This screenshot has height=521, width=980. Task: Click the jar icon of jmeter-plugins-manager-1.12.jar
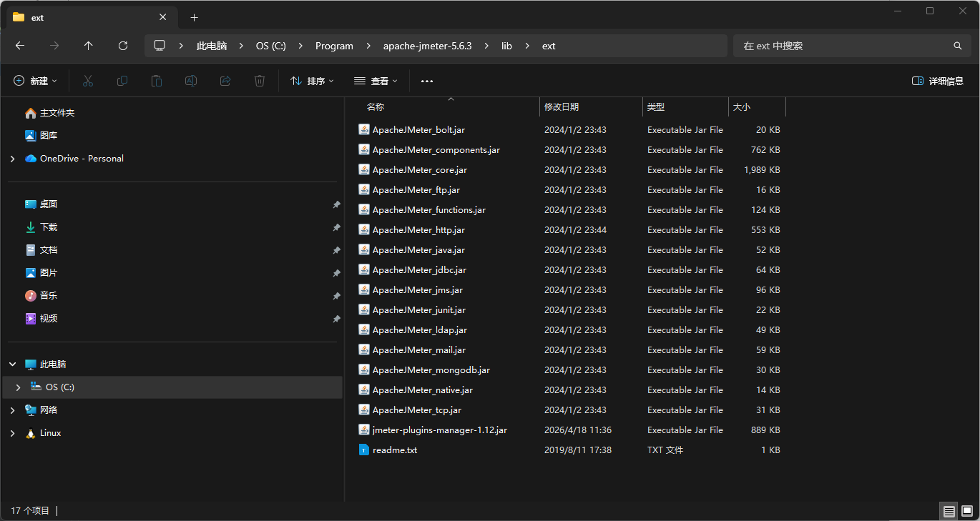tap(364, 430)
